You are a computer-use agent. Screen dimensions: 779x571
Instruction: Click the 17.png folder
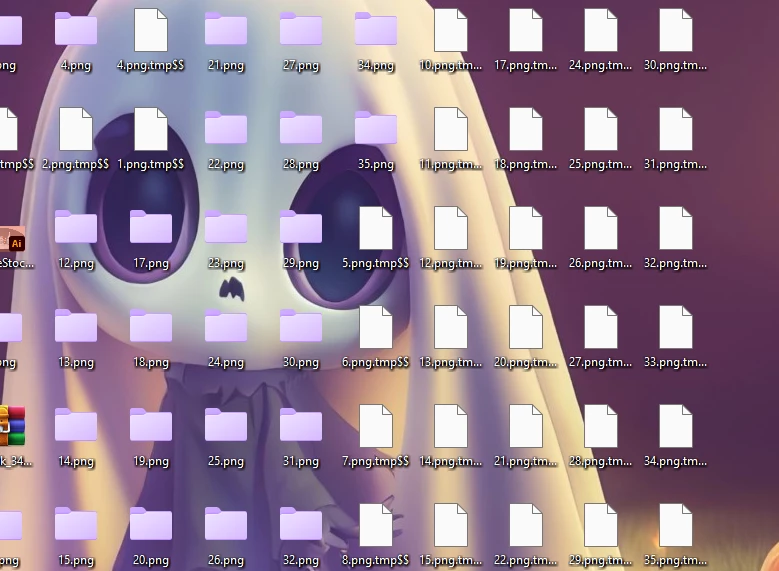click(151, 227)
